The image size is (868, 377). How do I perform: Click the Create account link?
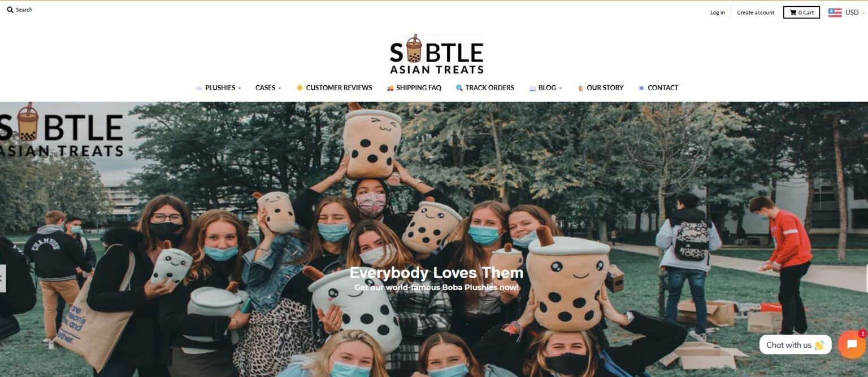click(756, 12)
